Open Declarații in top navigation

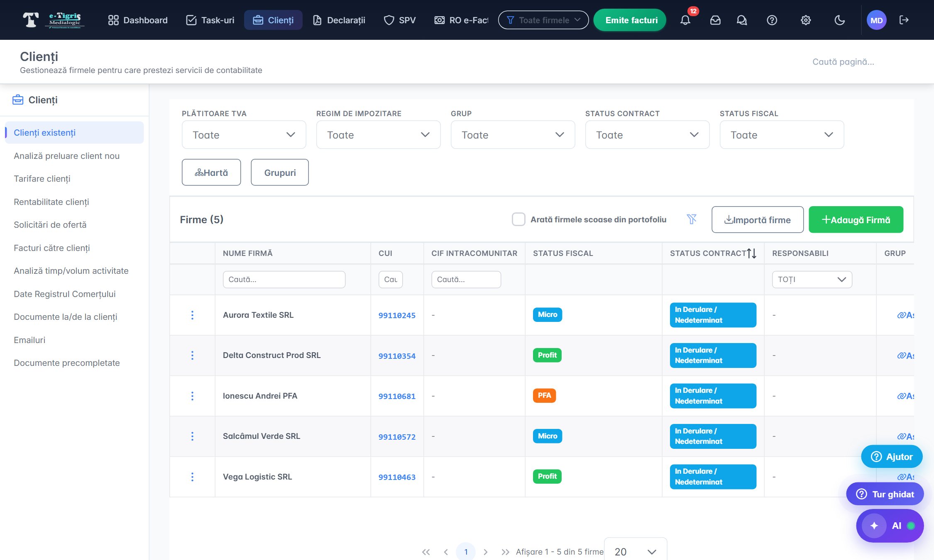pyautogui.click(x=339, y=20)
